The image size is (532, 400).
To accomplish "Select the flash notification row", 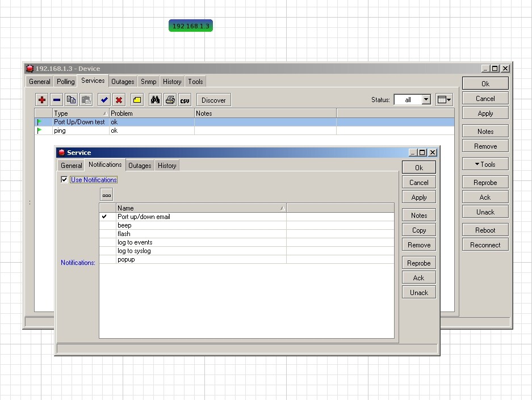I will [246, 234].
